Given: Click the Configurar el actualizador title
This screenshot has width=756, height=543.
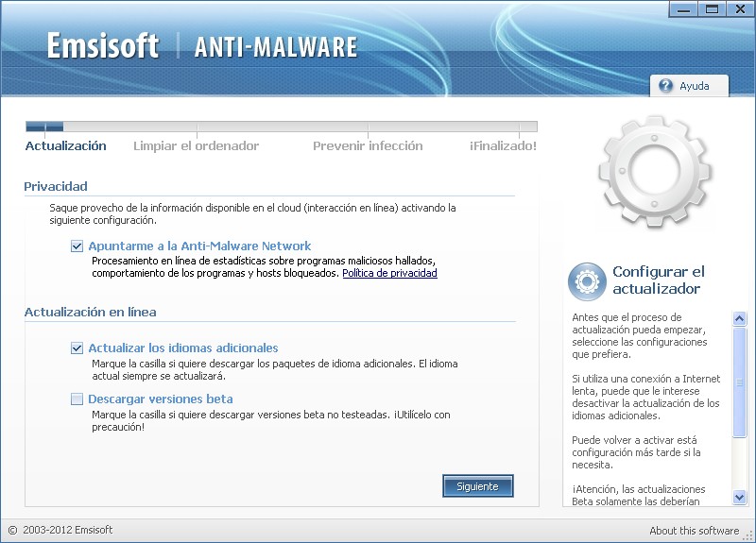Looking at the screenshot, I should 658,280.
